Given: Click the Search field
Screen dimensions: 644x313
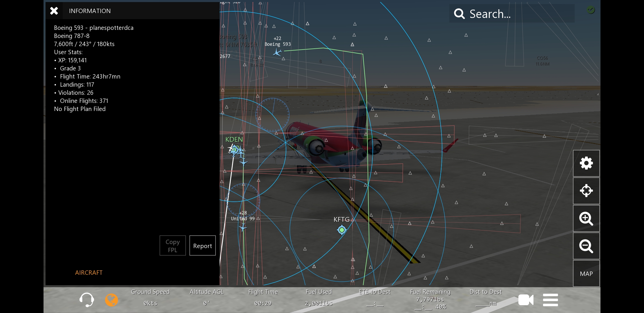Looking at the screenshot, I should (x=512, y=14).
